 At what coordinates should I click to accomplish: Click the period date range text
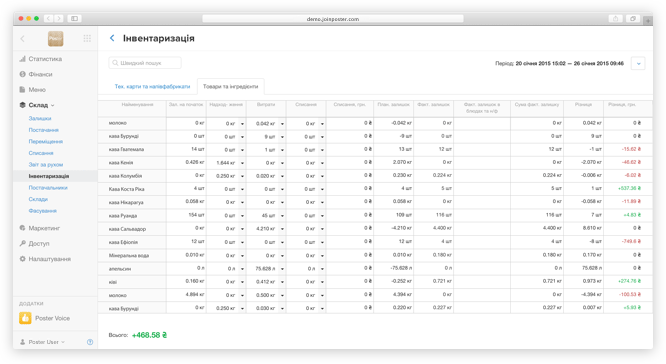pyautogui.click(x=569, y=63)
